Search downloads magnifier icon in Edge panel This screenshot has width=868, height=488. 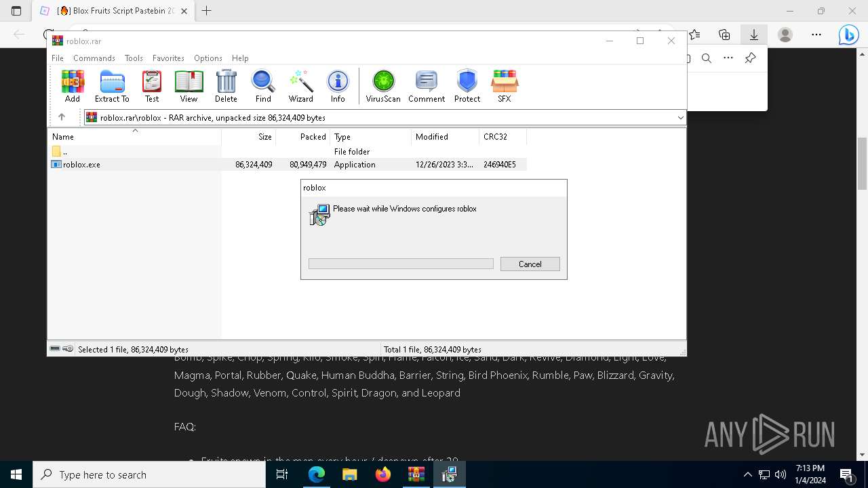[706, 58]
